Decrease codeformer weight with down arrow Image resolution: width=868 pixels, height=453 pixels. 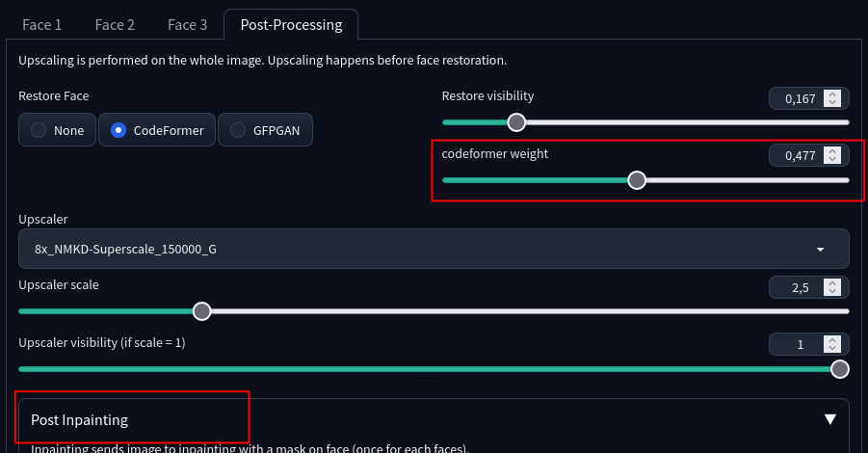coord(832,159)
